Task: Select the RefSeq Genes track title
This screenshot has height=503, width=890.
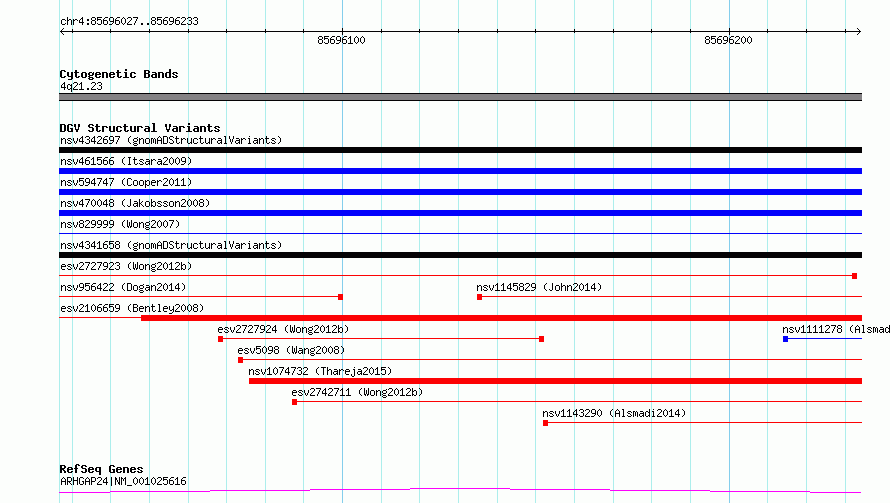Action: (x=101, y=469)
